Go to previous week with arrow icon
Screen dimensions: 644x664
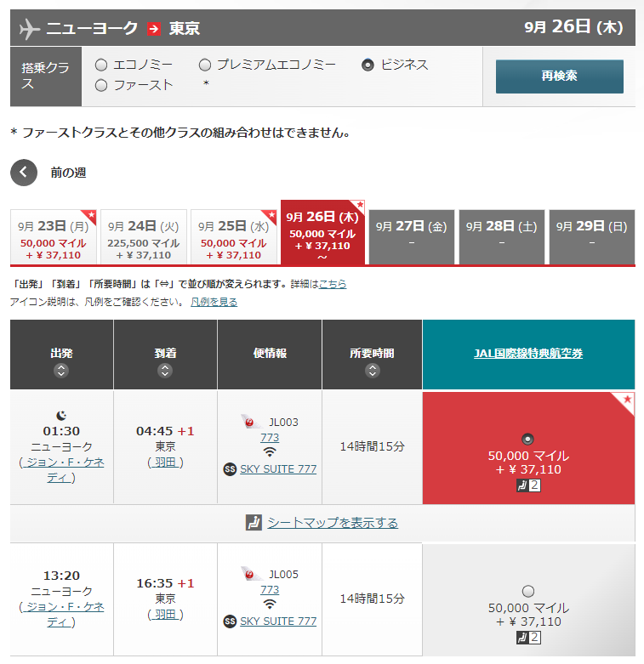[x=24, y=173]
